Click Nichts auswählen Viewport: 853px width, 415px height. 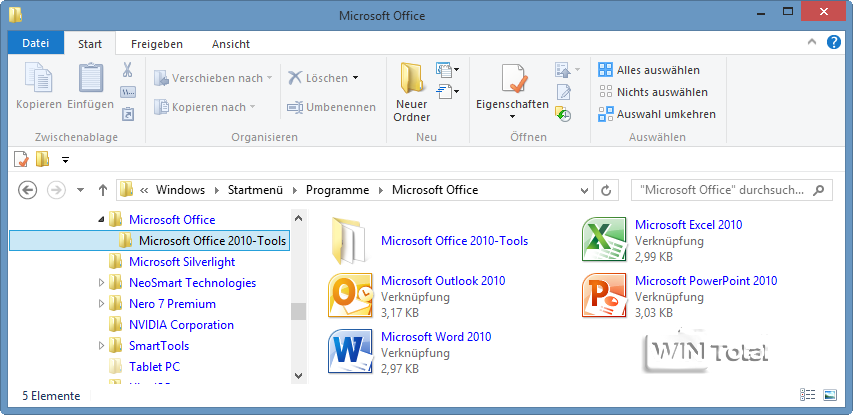click(x=653, y=92)
